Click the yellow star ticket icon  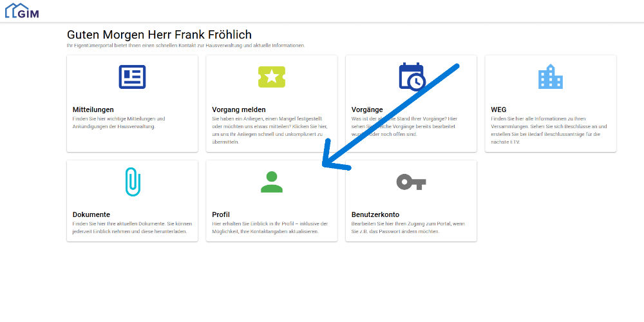pos(272,77)
